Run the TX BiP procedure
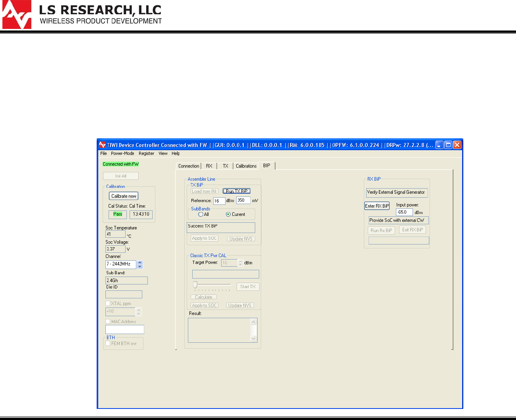The height and width of the screenshot is (420, 516). coord(237,191)
